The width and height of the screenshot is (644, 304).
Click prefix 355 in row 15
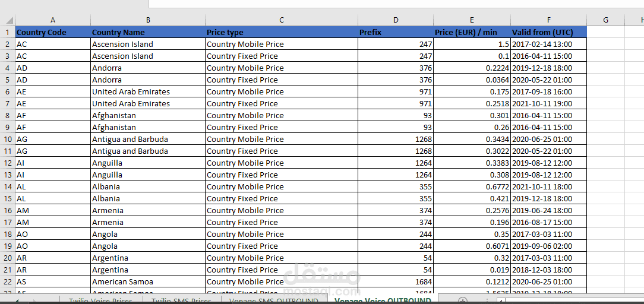(x=396, y=198)
